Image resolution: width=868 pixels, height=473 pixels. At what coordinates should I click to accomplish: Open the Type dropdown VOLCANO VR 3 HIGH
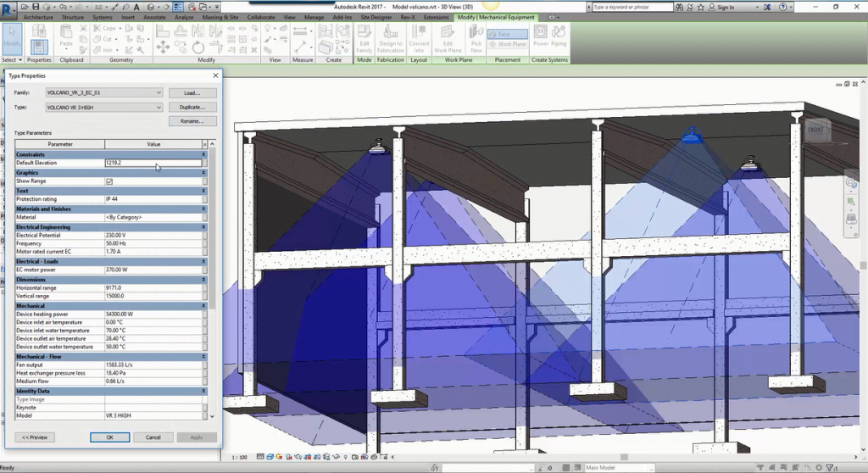tap(159, 108)
